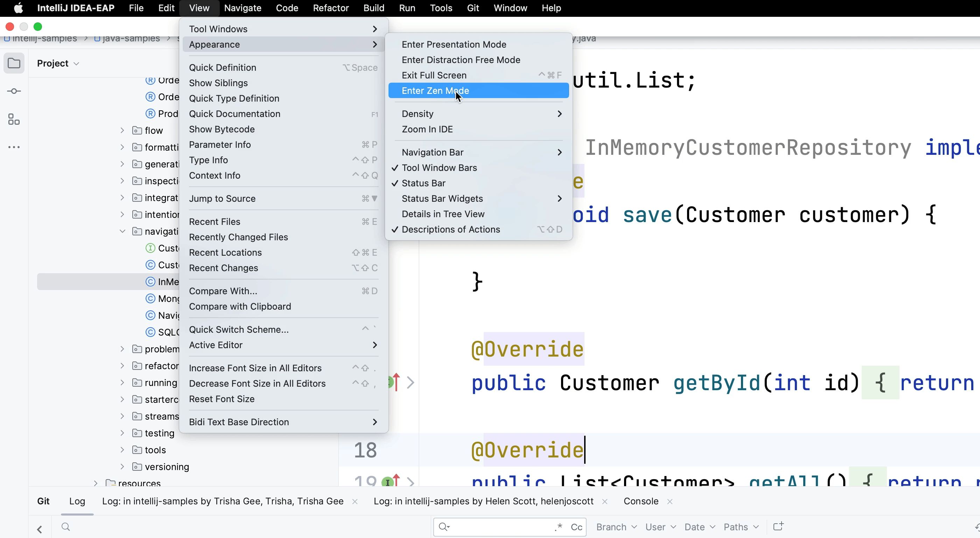Close the Trisha Gee log tab
The width and height of the screenshot is (980, 538).
point(355,502)
